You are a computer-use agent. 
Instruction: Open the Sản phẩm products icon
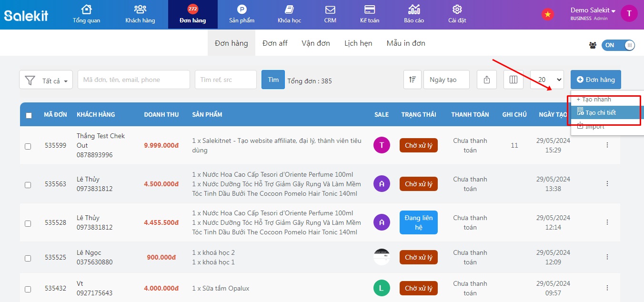pos(241,10)
